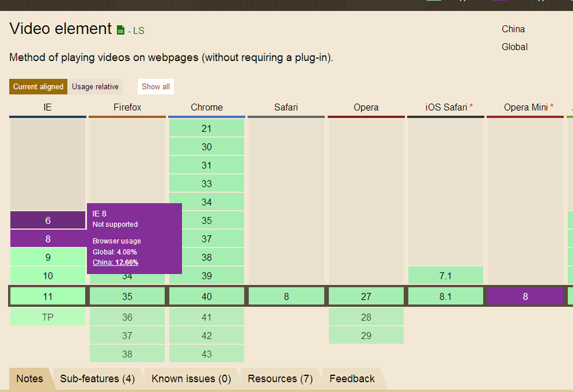The width and height of the screenshot is (573, 392).
Task: Click the iOS Safari column header
Action: (x=445, y=107)
